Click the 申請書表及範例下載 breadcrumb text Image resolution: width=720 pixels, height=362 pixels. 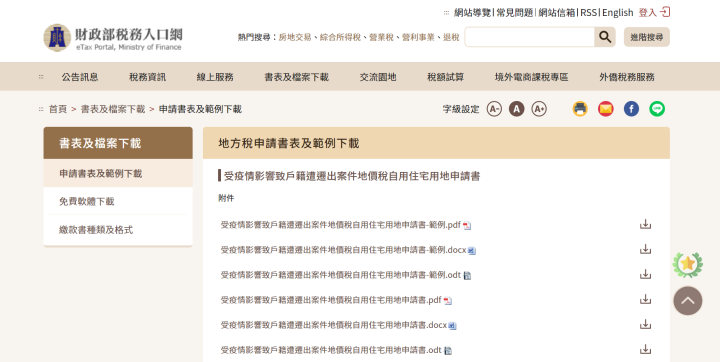coord(200,109)
